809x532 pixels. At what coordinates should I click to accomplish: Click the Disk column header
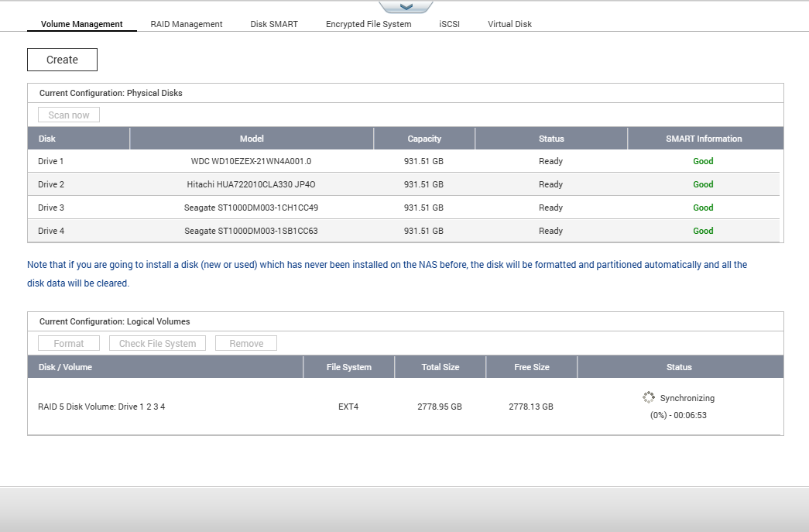coord(78,139)
